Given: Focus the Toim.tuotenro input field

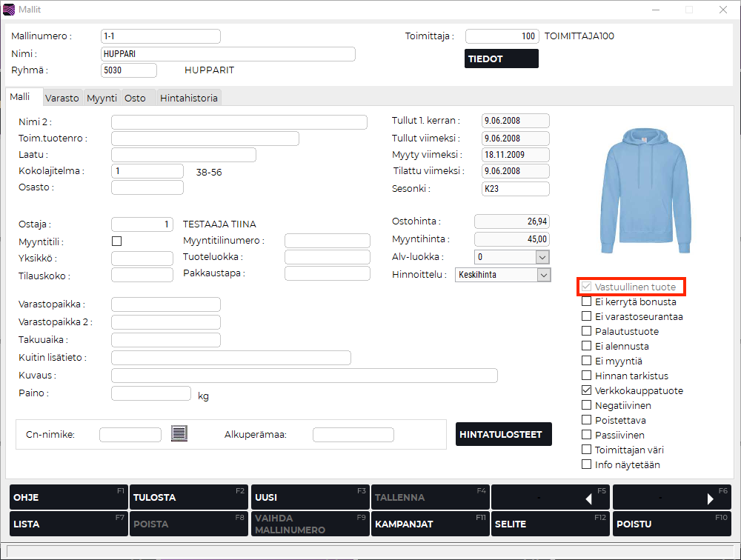Looking at the screenshot, I should [x=205, y=139].
